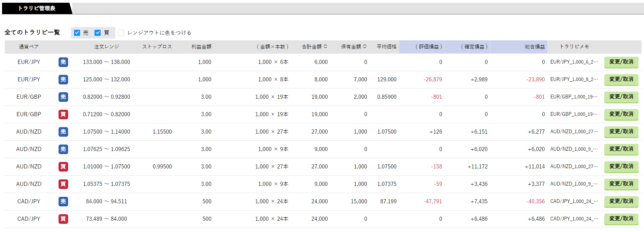This screenshot has width=644, height=232.
Task: Click held amount 7,000
Action: point(360,80)
